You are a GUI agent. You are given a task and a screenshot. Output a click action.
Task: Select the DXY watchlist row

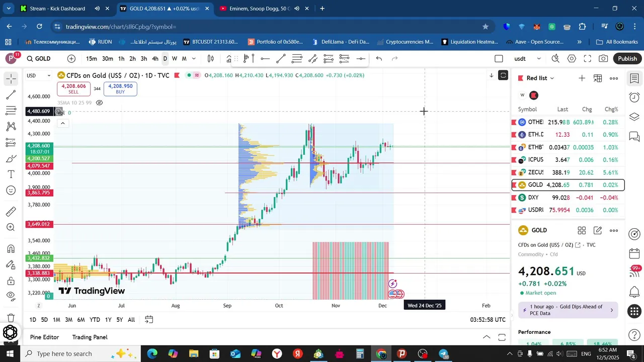(568, 198)
